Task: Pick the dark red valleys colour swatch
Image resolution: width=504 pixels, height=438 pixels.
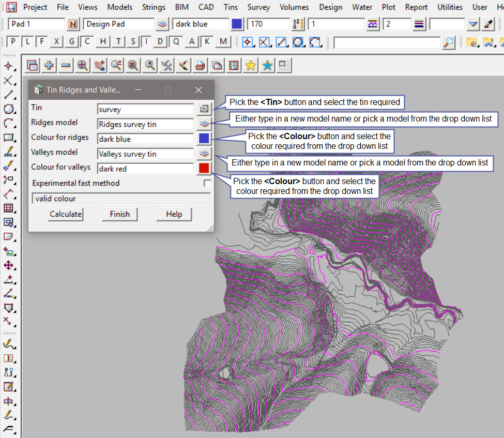Action: click(x=204, y=169)
